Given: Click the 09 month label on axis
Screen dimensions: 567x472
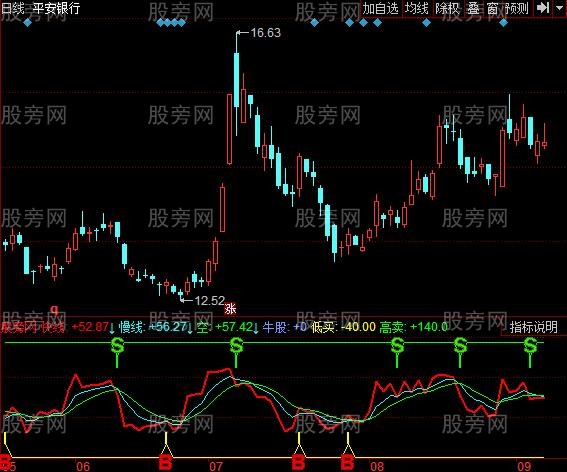Looking at the screenshot, I should pyautogui.click(x=524, y=466).
